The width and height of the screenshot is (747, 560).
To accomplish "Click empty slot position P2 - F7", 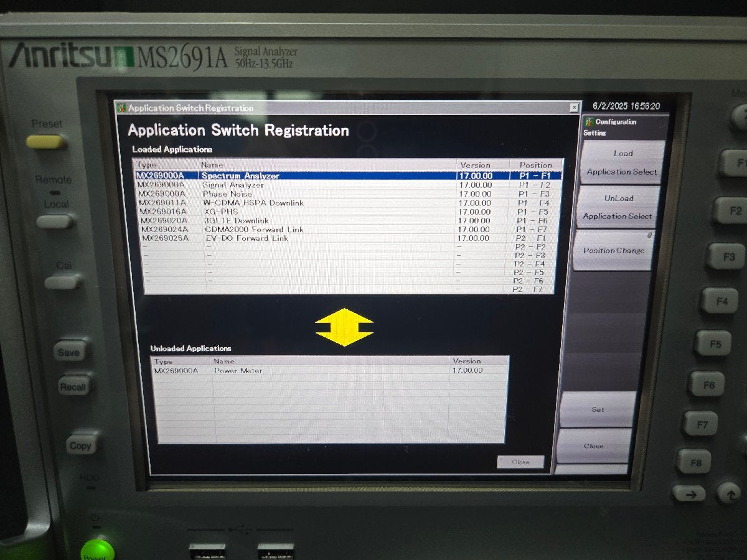I will click(527, 289).
